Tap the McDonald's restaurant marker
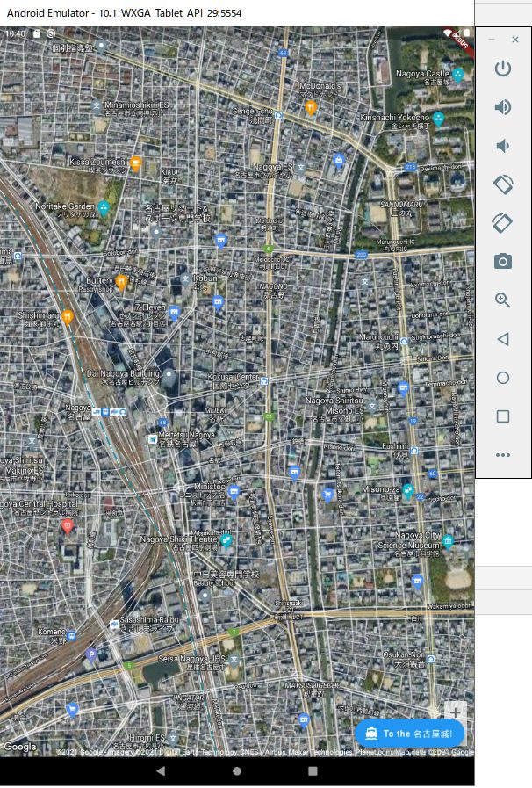The width and height of the screenshot is (532, 788). [311, 107]
